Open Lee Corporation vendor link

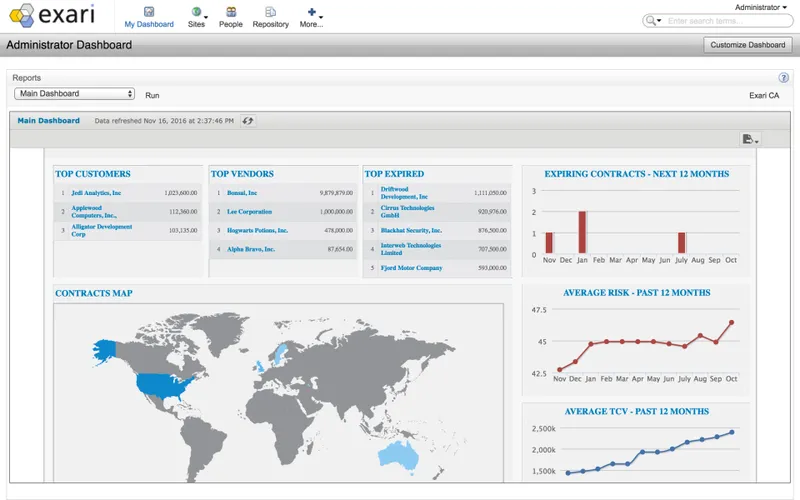click(x=249, y=212)
